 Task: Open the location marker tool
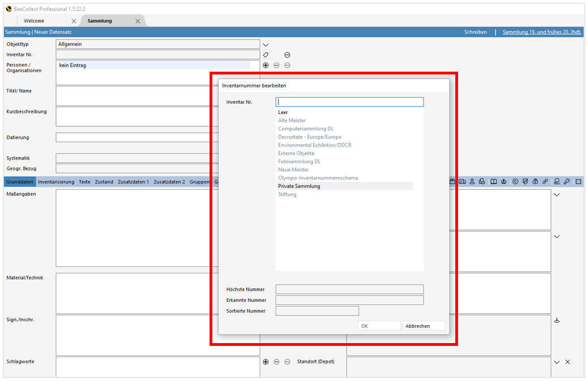pyautogui.click(x=472, y=181)
